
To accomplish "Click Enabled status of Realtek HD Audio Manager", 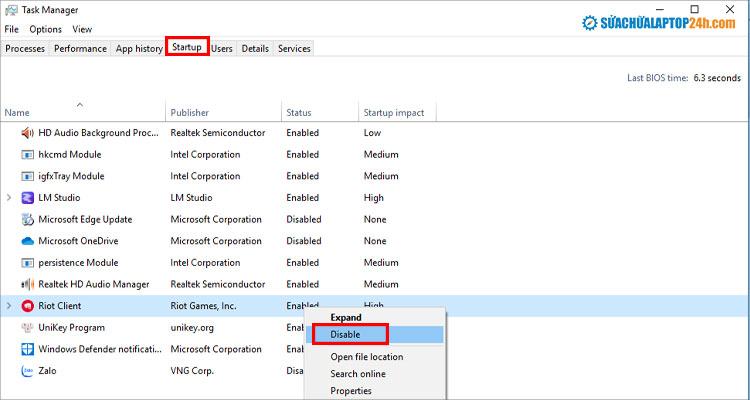I will pos(302,284).
